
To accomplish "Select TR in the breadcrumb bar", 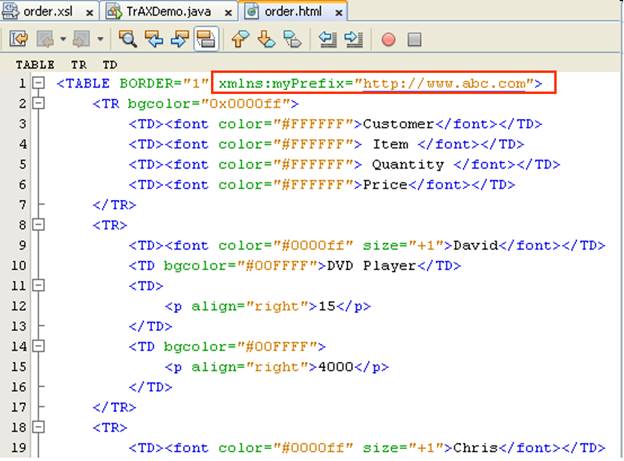I will click(79, 64).
